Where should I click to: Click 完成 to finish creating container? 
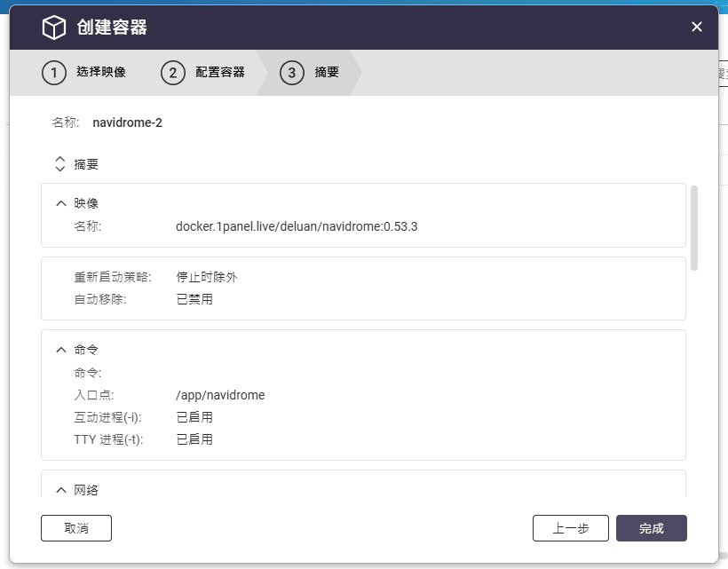pos(652,528)
